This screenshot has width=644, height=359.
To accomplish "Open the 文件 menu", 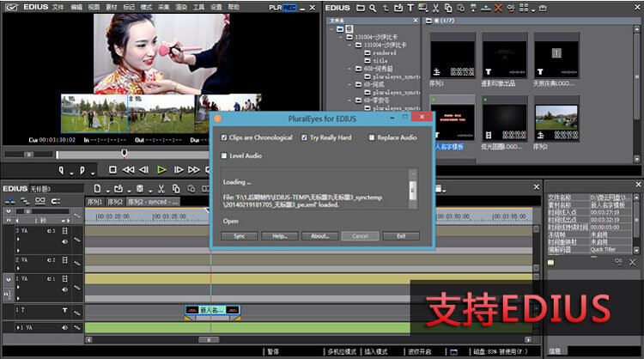I will [x=58, y=8].
